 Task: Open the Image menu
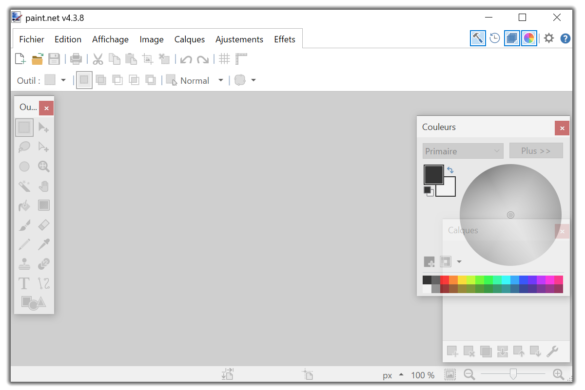pos(151,39)
